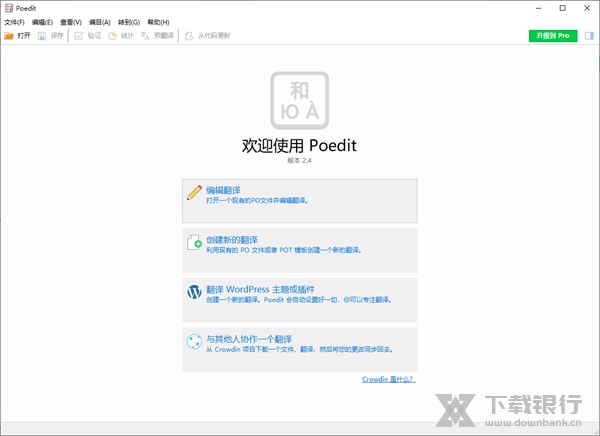Image resolution: width=600 pixels, height=436 pixels.
Task: Click the Statistics pie chart icon
Action: click(x=112, y=35)
